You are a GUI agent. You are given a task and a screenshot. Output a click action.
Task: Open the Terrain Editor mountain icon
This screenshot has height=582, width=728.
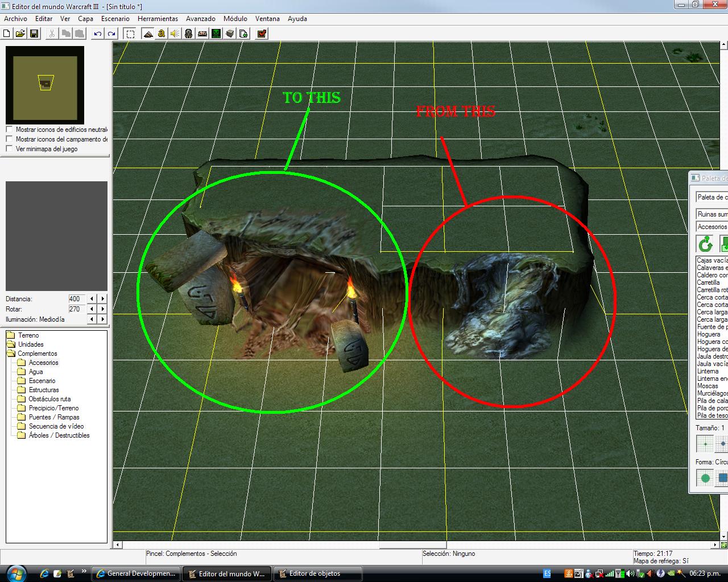click(x=148, y=34)
